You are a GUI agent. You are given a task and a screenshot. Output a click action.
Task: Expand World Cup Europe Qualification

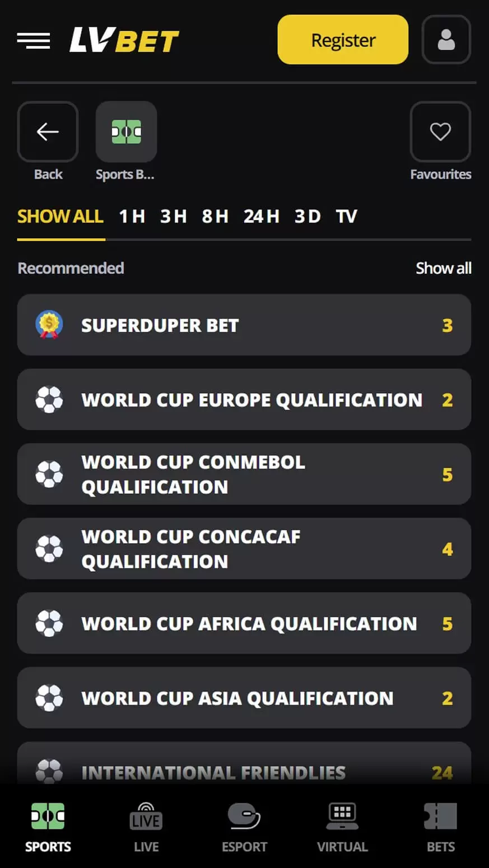pyautogui.click(x=244, y=399)
